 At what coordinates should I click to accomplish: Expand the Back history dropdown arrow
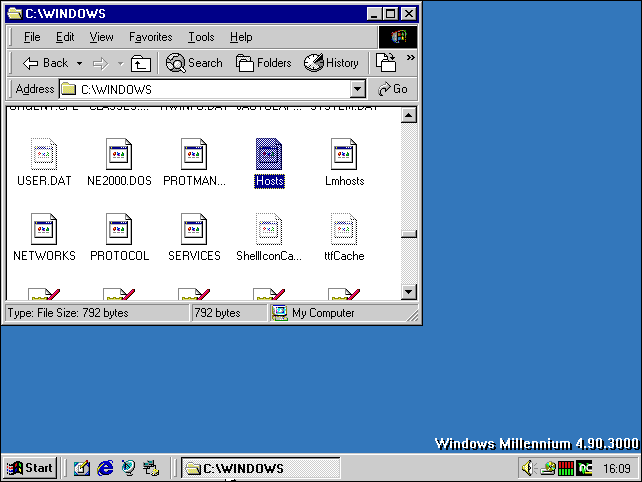79,63
